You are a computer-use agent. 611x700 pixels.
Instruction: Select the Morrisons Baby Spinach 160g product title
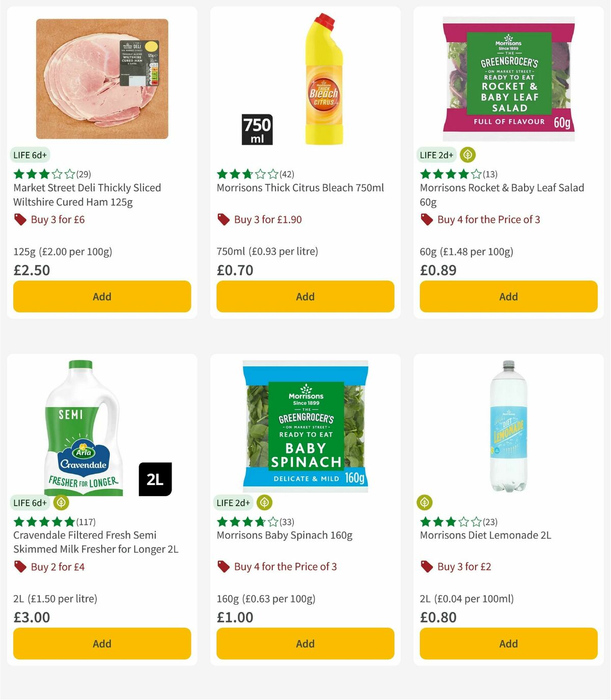click(285, 535)
